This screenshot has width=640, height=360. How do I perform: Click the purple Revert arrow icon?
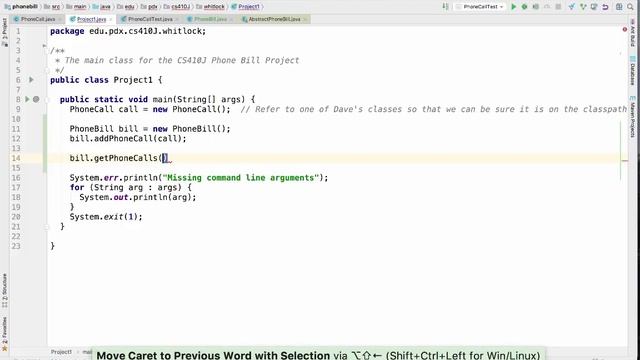click(605, 7)
